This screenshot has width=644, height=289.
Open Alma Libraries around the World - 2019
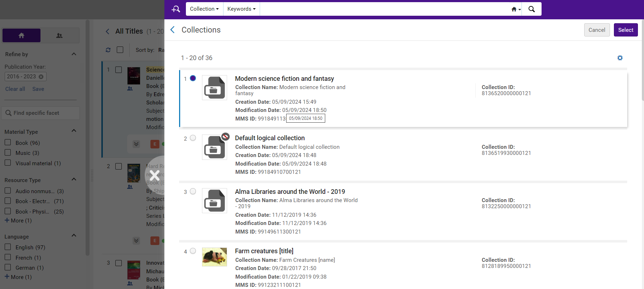[x=290, y=192]
